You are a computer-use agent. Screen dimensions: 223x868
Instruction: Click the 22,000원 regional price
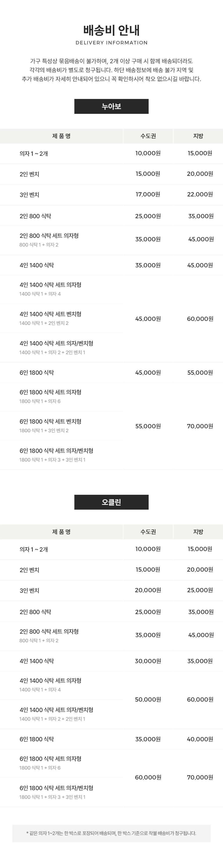(x=200, y=194)
